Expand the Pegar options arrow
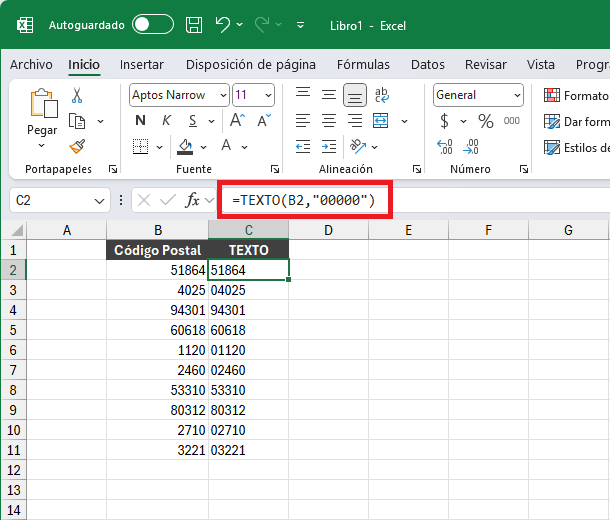The height and width of the screenshot is (520, 610). coord(41,145)
